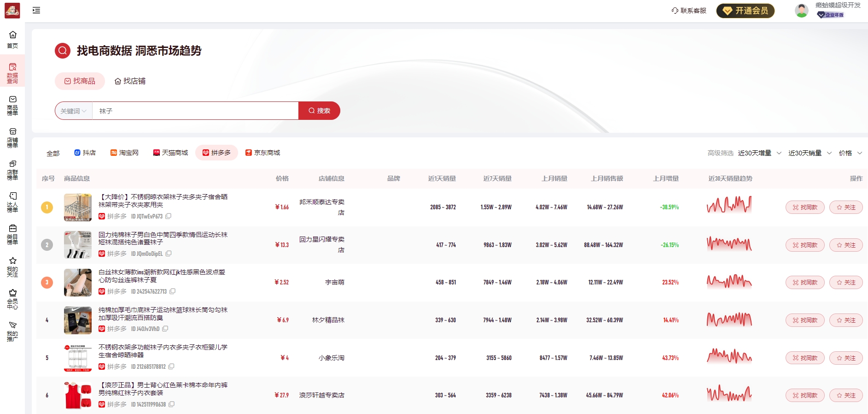Viewport: 868px width, 414px height.
Task: Copy product ID JQTwEvP673 using copy icon
Action: [169, 216]
